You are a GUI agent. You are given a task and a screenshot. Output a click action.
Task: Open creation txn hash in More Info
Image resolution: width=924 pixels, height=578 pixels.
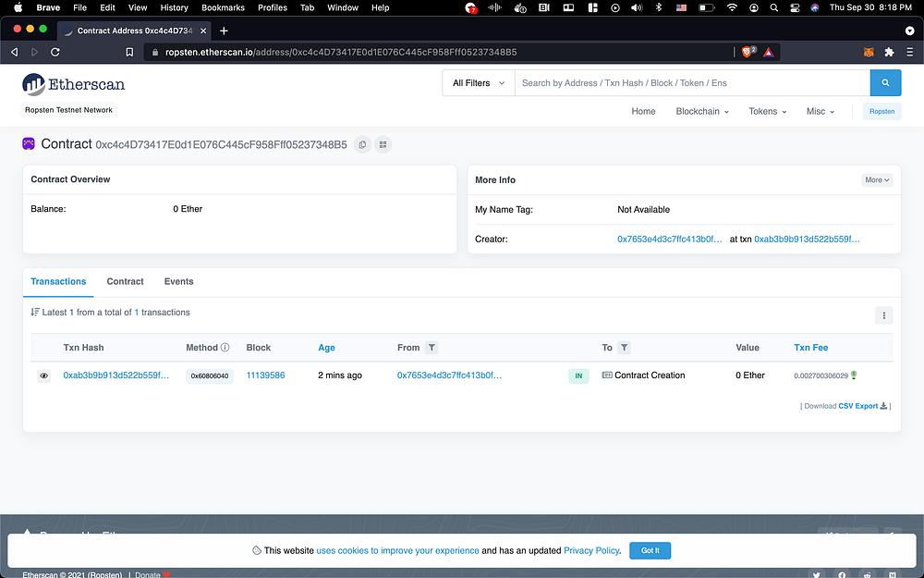pos(808,239)
